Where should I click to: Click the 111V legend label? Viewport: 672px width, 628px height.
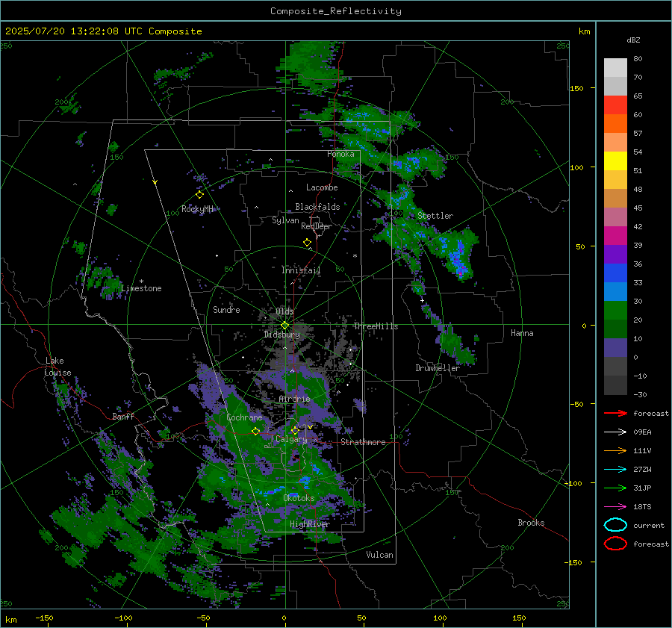[642, 450]
